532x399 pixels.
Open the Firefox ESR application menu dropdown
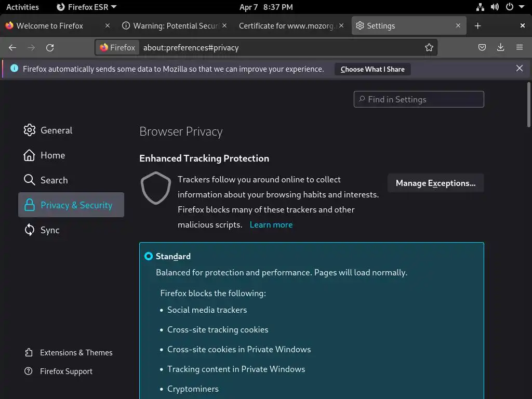point(87,7)
